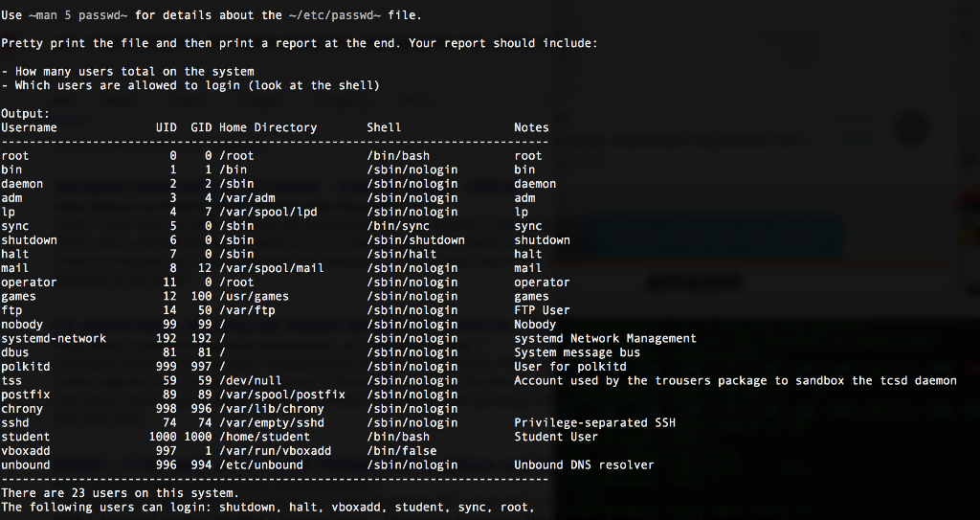Click the /bin/sync shell entry
Viewport: 980px width, 520px height.
(x=398, y=226)
